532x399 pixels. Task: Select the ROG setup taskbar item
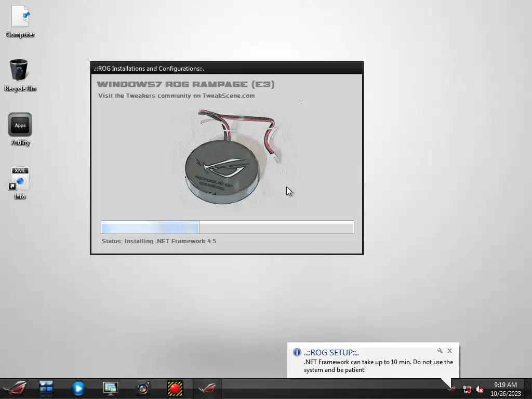(x=207, y=389)
